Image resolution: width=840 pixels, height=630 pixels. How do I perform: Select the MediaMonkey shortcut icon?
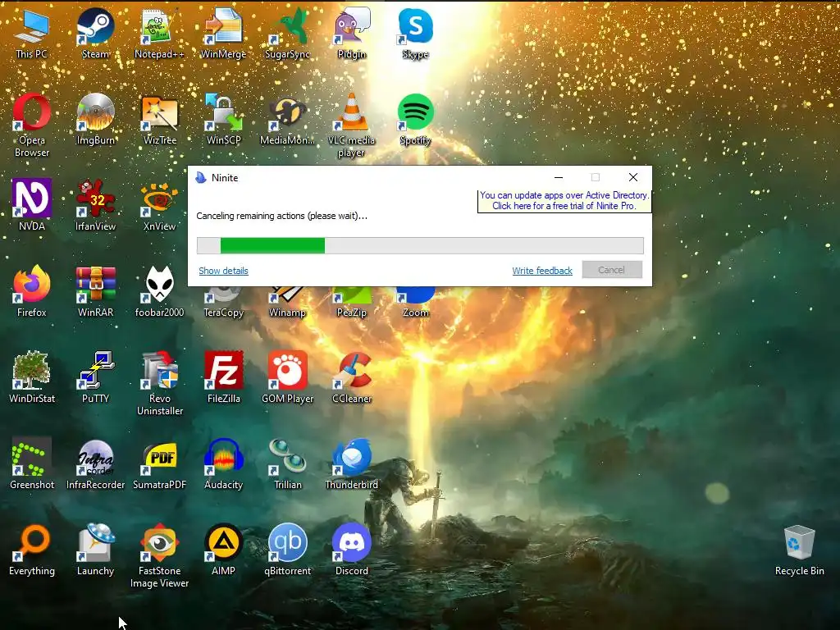(288, 120)
